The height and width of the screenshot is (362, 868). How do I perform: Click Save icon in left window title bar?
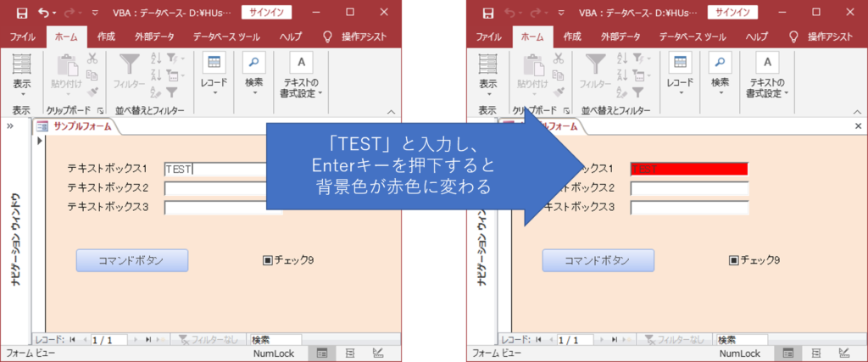coord(21,12)
